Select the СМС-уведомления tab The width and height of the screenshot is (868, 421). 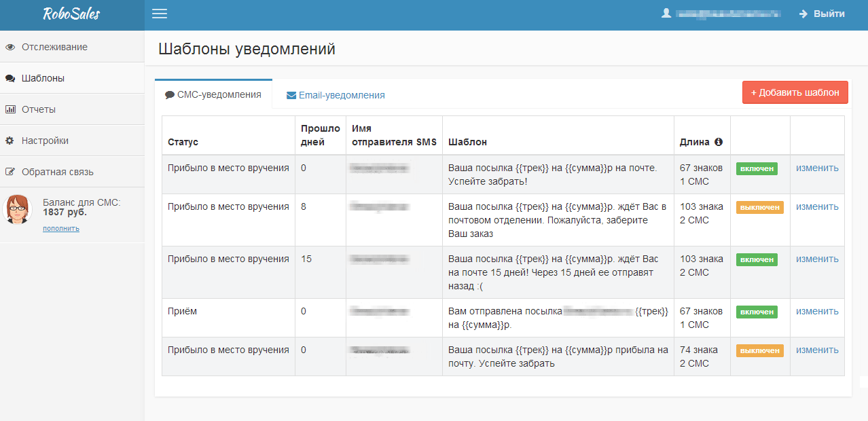click(213, 95)
